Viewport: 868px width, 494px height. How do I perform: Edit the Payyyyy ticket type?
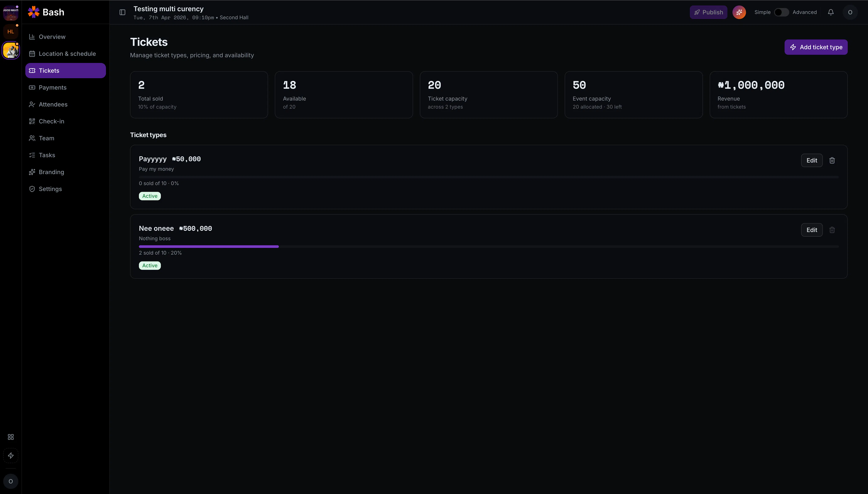tap(812, 161)
